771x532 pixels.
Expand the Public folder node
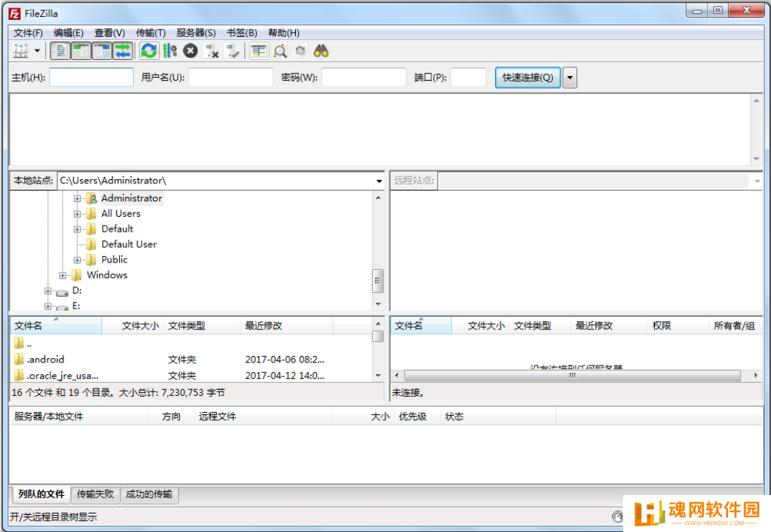pos(77,260)
